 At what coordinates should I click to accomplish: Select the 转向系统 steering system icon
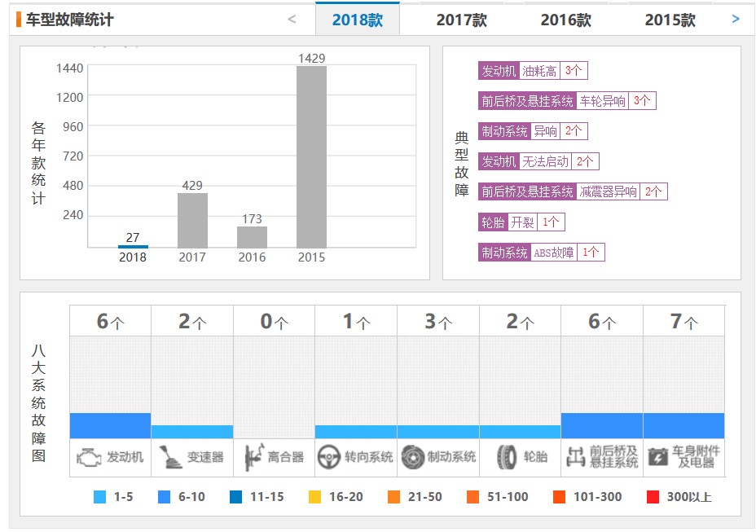356,456
